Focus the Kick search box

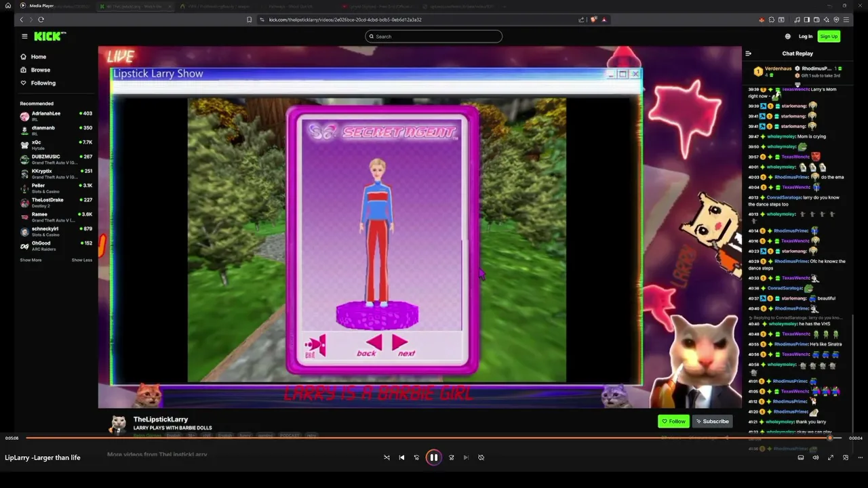[x=433, y=37]
